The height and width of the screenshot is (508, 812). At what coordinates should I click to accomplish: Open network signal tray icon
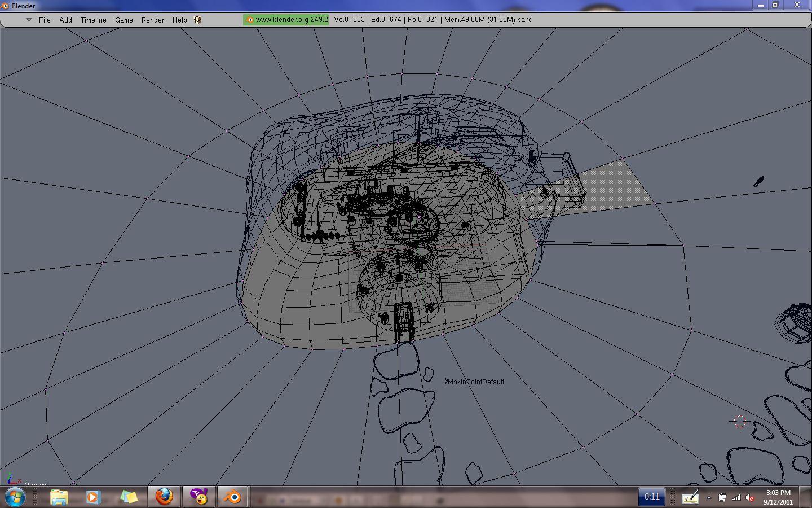click(736, 497)
